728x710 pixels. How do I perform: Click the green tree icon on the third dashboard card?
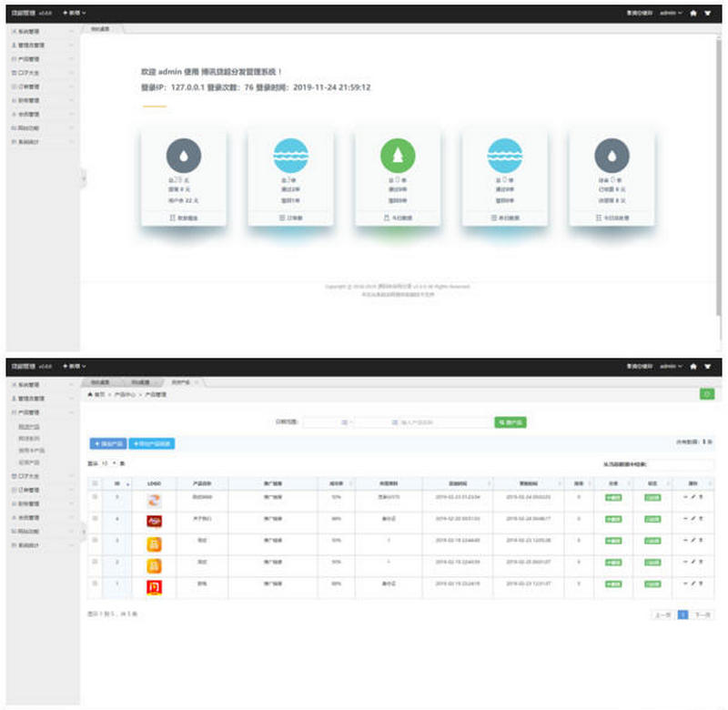pos(398,156)
